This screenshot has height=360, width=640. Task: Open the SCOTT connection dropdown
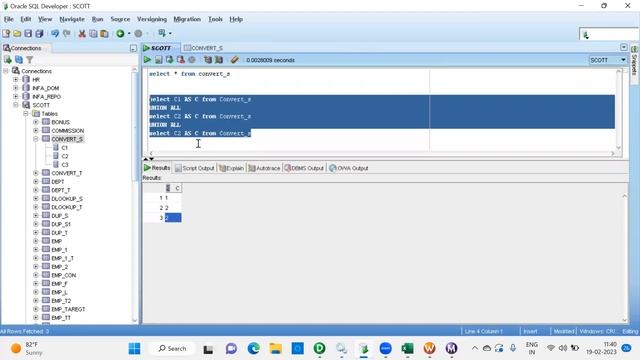(x=623, y=60)
